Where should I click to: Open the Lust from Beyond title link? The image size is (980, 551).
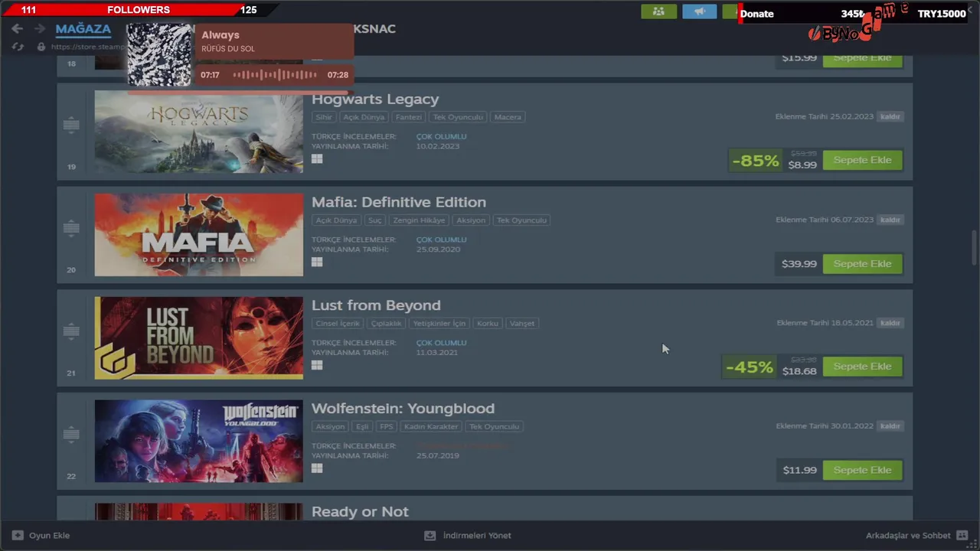coord(376,305)
